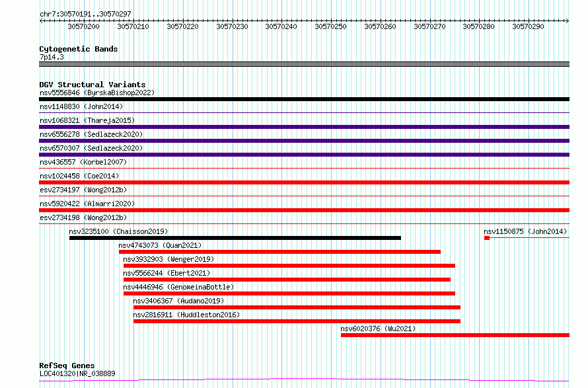
Task: Click the 30570200 ruler coordinate
Action: (84, 26)
